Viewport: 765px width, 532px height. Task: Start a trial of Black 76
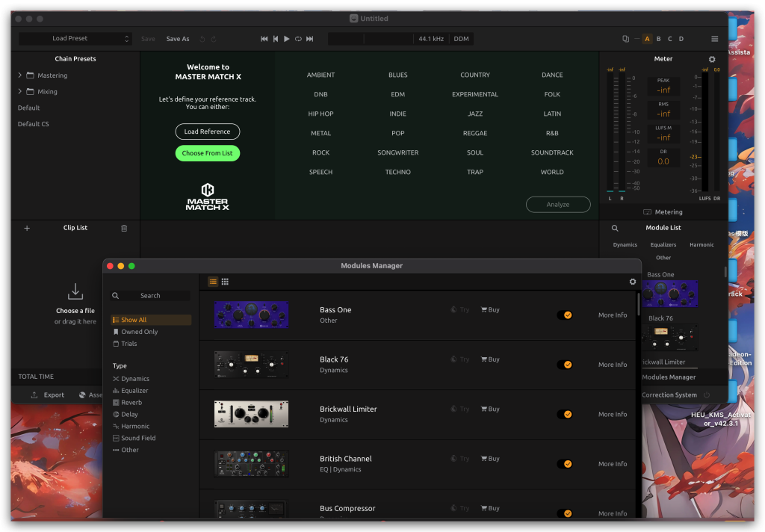[x=459, y=359]
